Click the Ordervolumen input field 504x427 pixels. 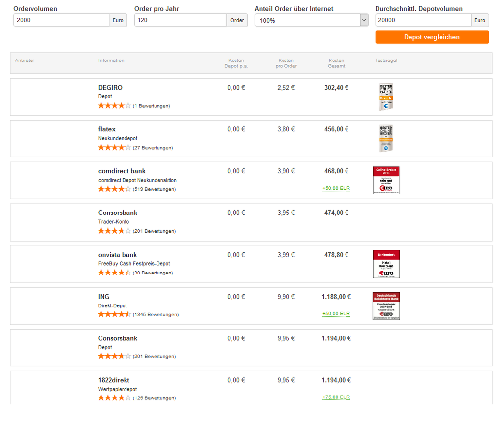(61, 20)
